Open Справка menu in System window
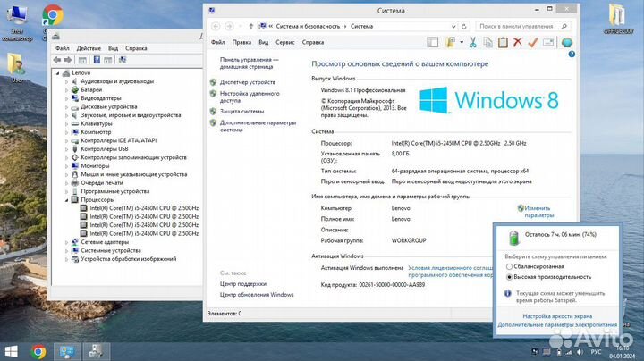 (x=313, y=42)
